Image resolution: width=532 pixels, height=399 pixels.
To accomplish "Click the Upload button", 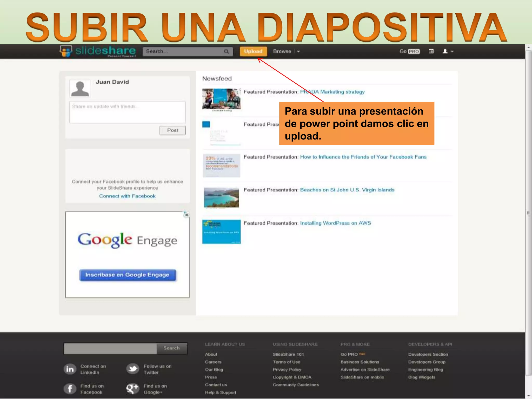I will coord(253,51).
